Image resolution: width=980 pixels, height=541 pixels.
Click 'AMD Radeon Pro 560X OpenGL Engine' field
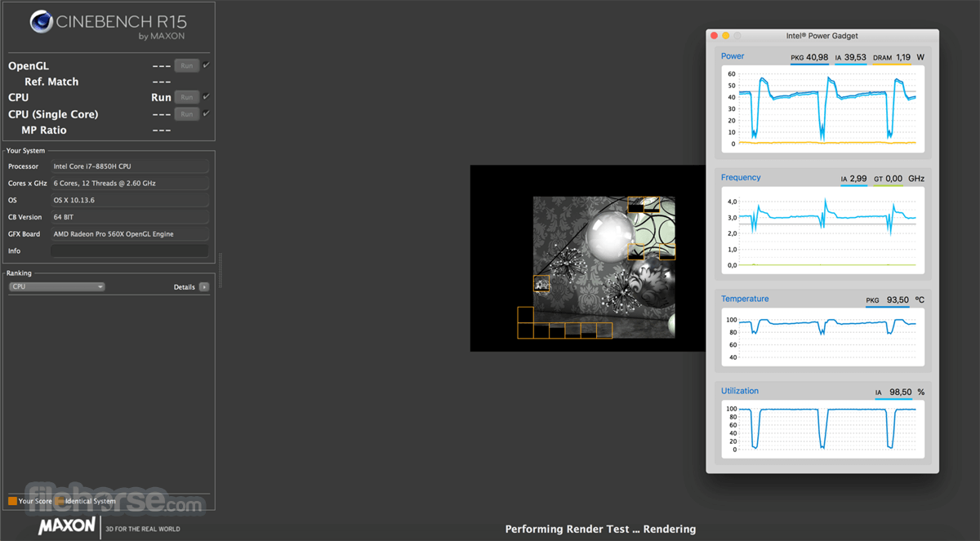129,234
